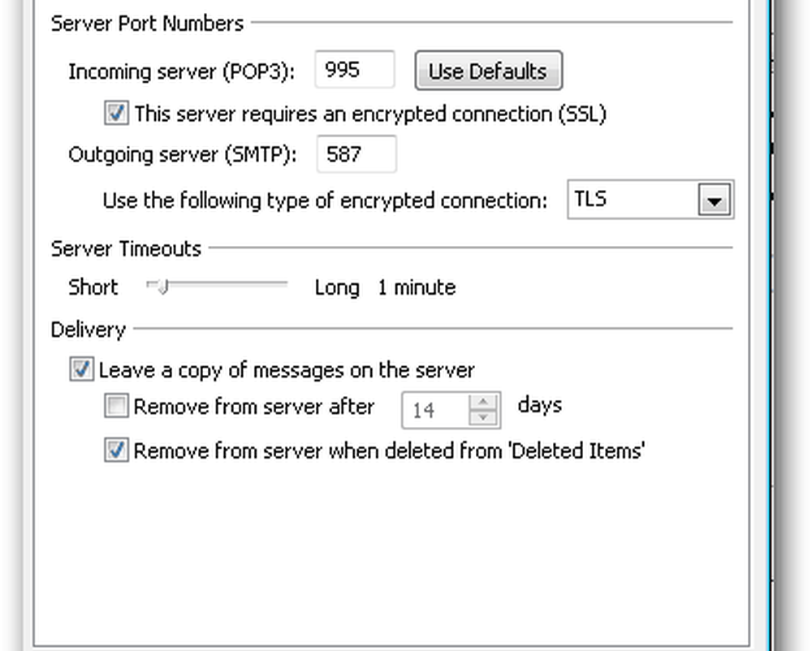The image size is (812, 651).
Task: Increase days with the spinner up arrow
Action: (x=483, y=402)
